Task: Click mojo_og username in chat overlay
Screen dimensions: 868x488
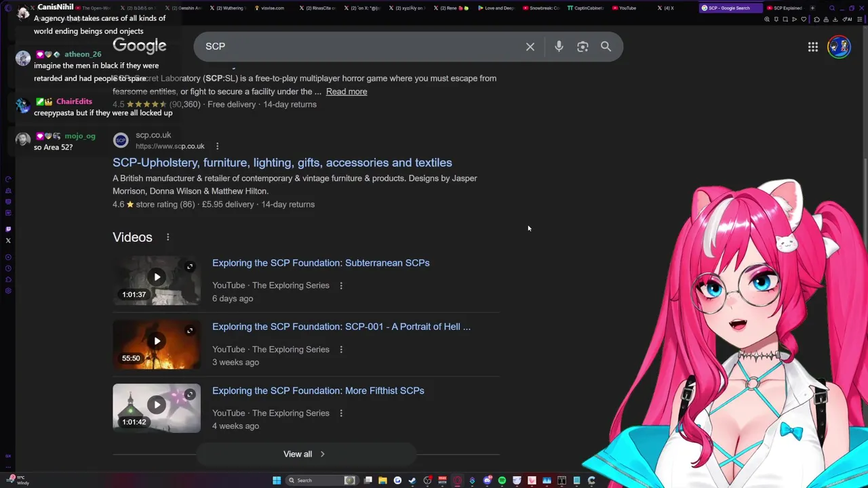Action: (80, 136)
